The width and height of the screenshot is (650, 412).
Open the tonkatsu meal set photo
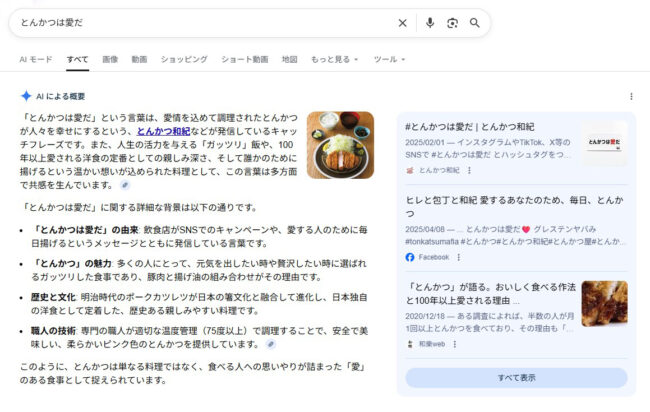[340, 145]
